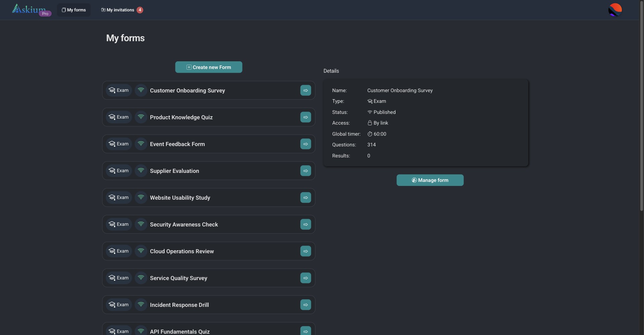Select Product Knowledge Quiz form title
The image size is (644, 335).
point(181,117)
